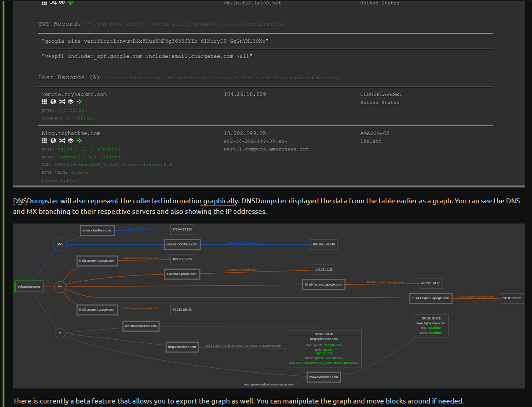Click the cb-in-f26.1e100.net hostname text

252,3
